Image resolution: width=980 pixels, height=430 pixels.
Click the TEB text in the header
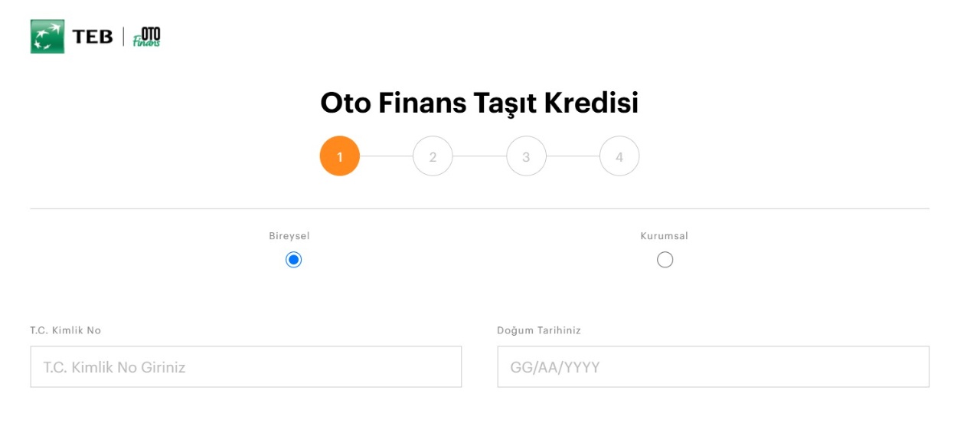point(93,36)
